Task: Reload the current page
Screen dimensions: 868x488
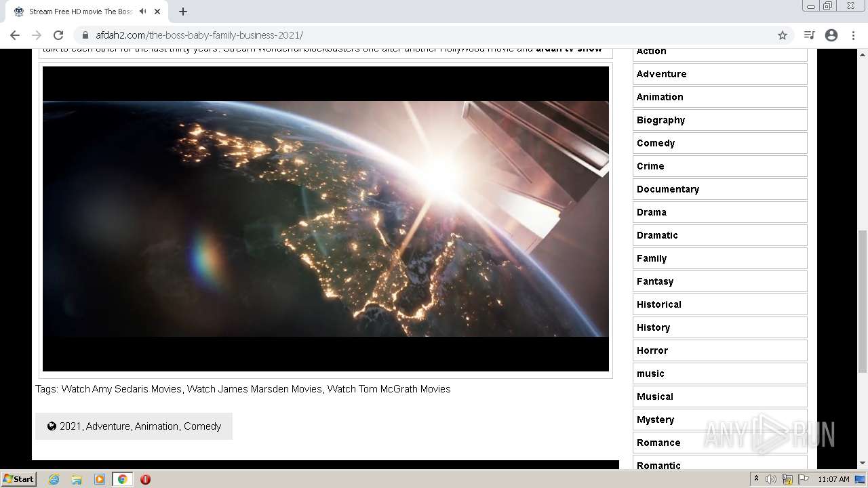Action: pos(58,35)
